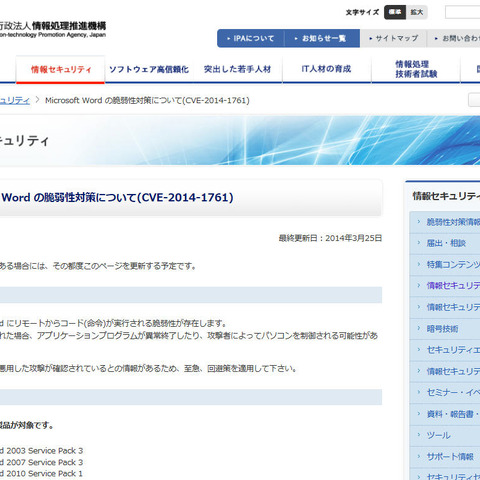The height and width of the screenshot is (480, 480).
Task: Select the 拡大 text size button
Action: 417,12
